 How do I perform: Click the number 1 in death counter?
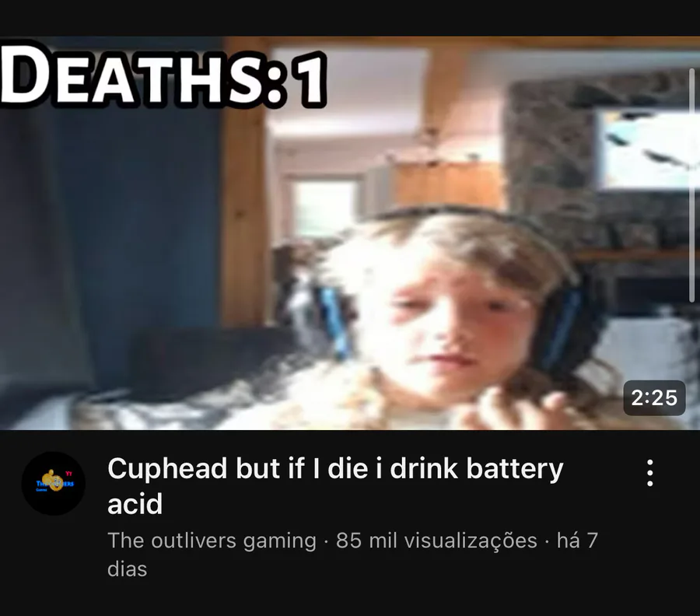click(309, 79)
